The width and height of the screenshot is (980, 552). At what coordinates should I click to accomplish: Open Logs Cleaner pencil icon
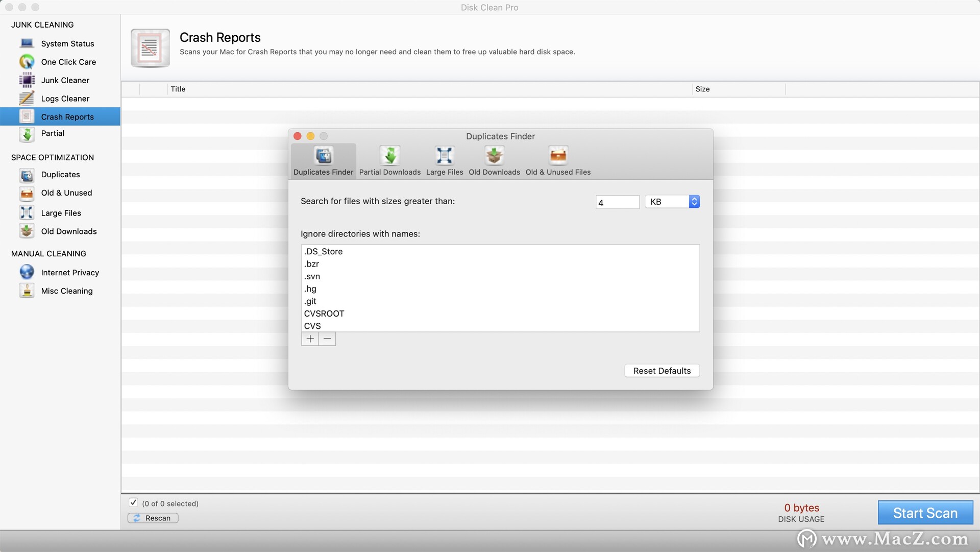tap(27, 99)
